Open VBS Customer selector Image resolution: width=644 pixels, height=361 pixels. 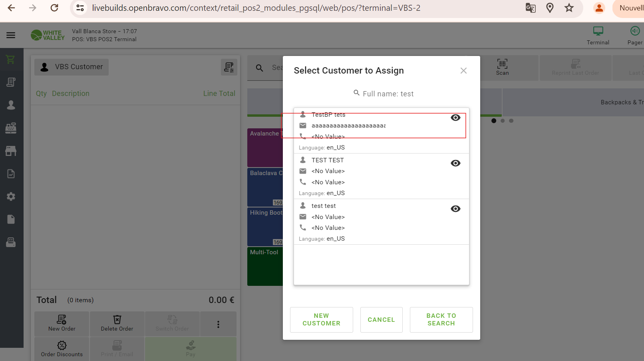click(72, 67)
